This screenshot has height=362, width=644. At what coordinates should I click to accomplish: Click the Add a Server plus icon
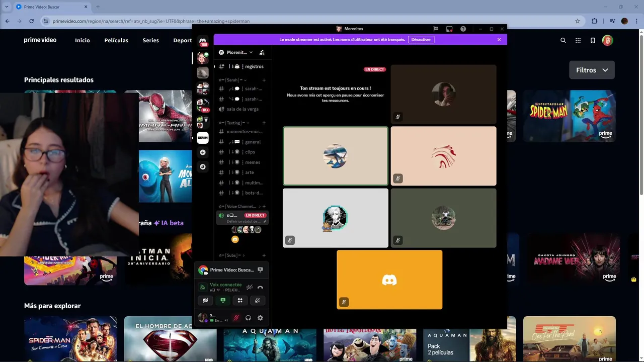pos(203,152)
